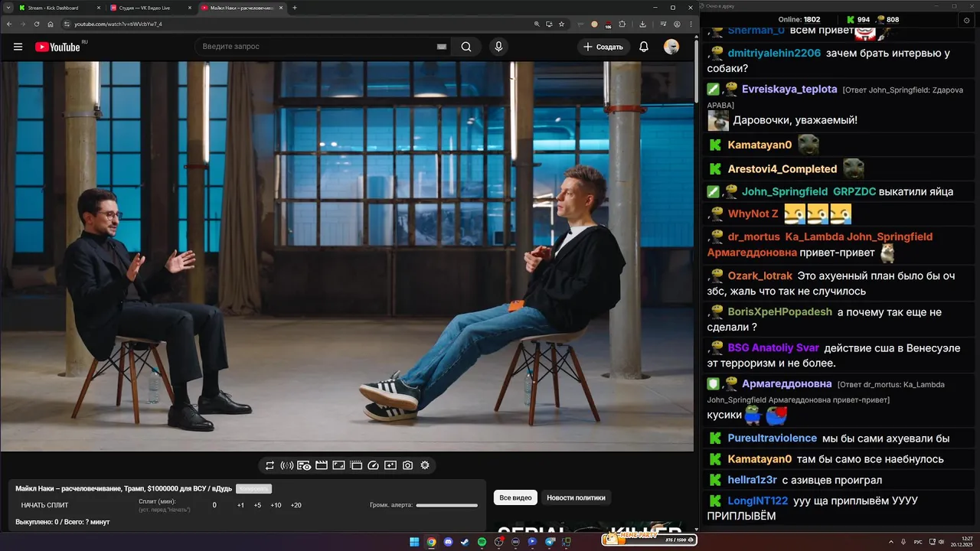This screenshot has width=980, height=551.
Task: Open the browser downloads icon
Action: tap(642, 24)
